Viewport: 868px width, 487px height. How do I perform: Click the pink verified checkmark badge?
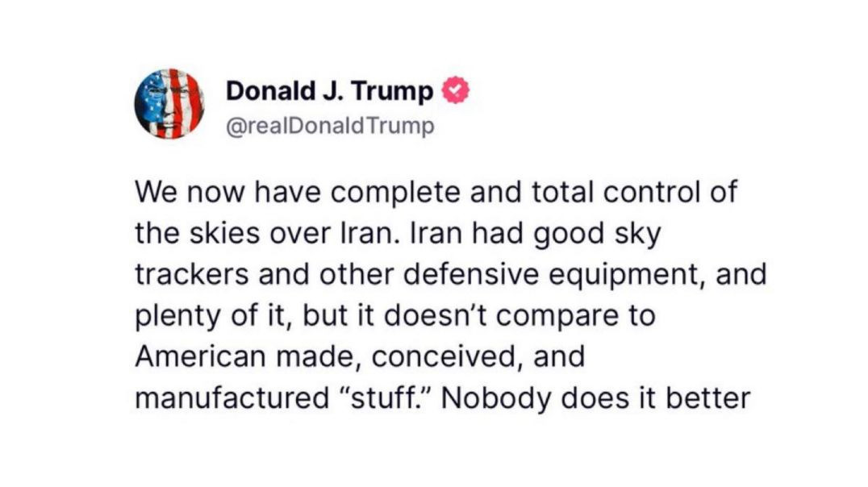click(455, 91)
